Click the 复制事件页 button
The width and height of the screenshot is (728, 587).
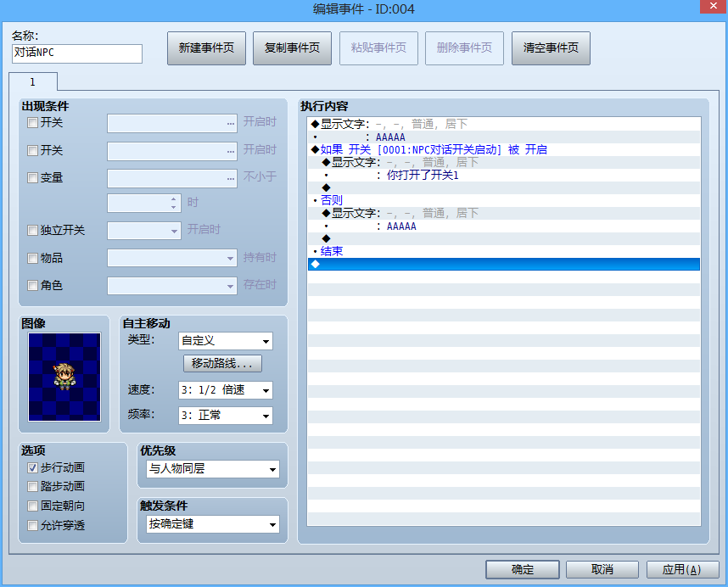[x=292, y=48]
